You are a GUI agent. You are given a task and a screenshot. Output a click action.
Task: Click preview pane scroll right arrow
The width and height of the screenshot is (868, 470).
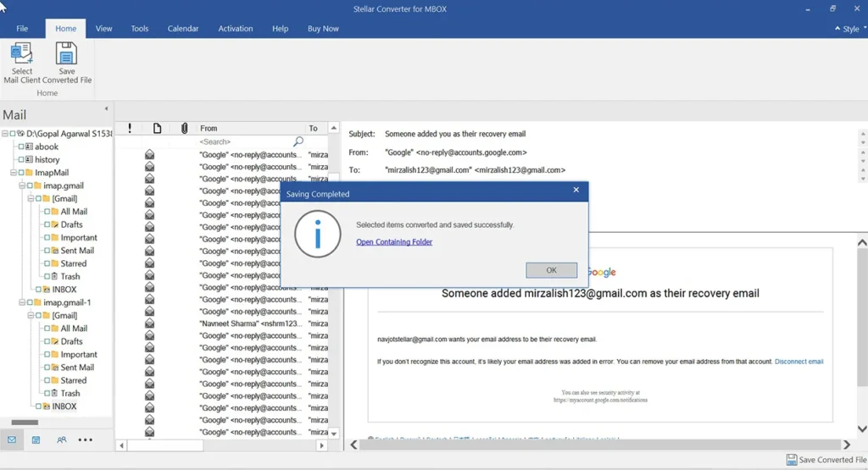click(847, 445)
